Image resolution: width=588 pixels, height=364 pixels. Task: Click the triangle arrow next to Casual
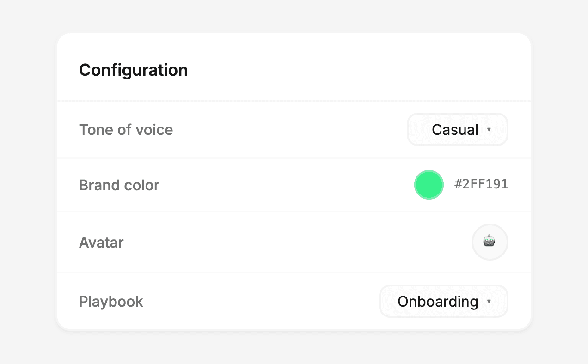coord(489,130)
